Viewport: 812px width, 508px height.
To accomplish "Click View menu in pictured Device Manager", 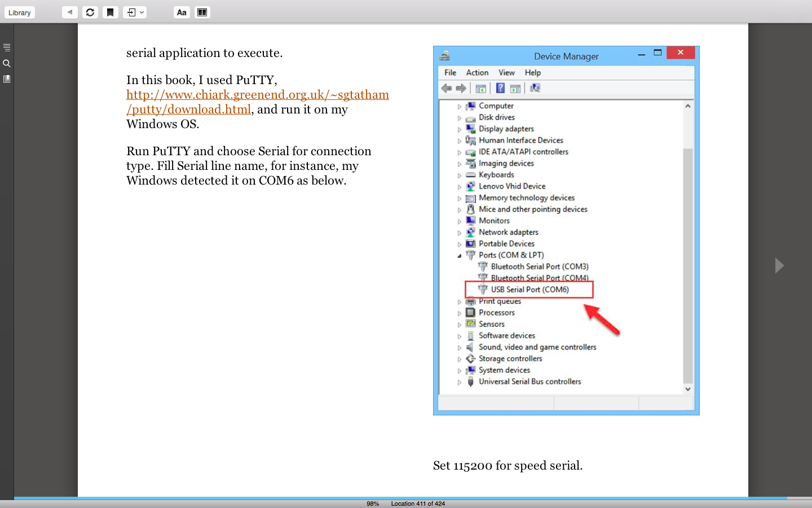I will point(506,72).
